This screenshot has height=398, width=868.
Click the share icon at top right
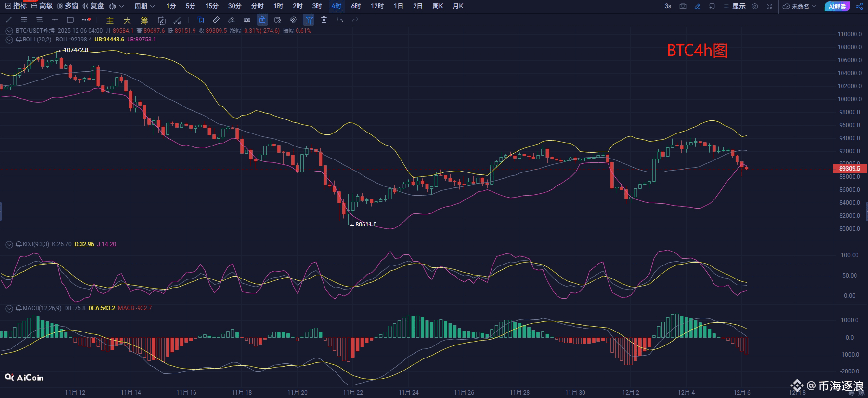click(x=859, y=6)
